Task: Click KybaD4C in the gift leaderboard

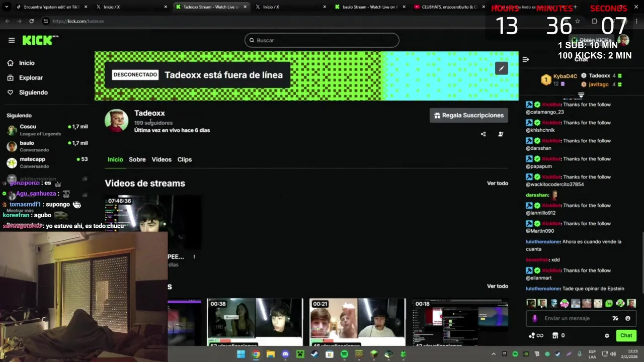Action: (x=565, y=76)
